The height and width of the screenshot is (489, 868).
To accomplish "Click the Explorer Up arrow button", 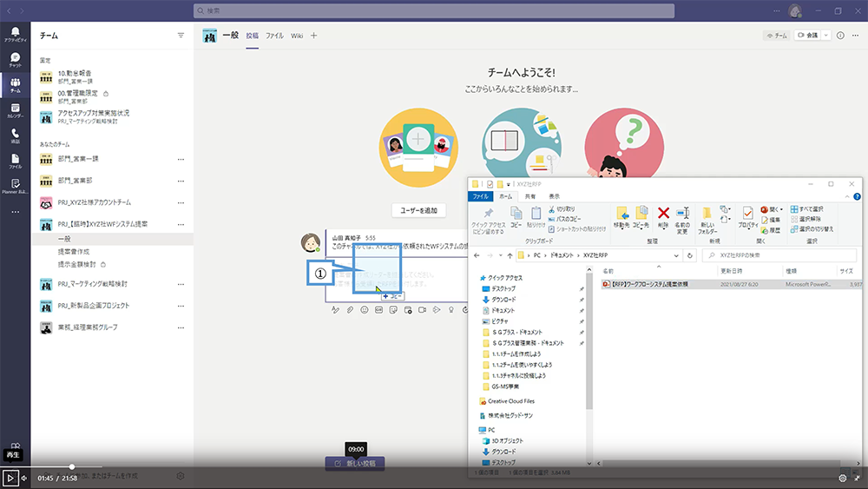I will 510,255.
